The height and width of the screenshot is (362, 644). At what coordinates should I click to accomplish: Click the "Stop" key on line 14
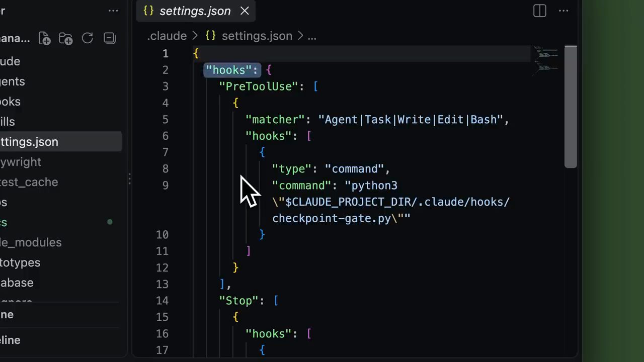click(238, 301)
